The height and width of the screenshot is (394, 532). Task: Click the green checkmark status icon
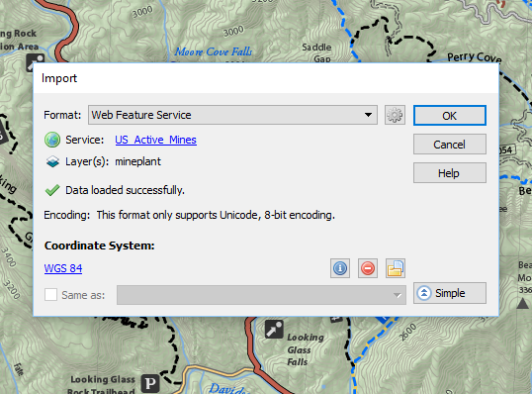click(x=52, y=190)
